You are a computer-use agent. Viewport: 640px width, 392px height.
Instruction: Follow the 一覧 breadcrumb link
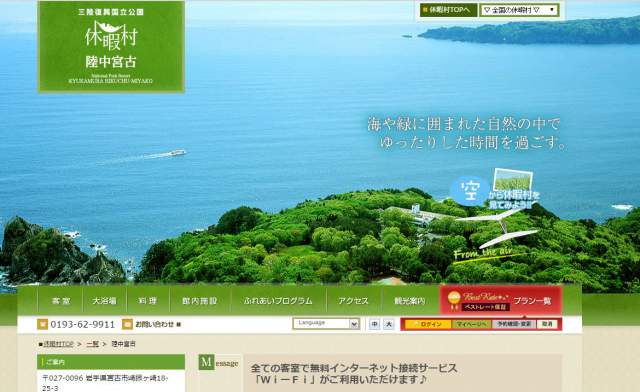pyautogui.click(x=93, y=344)
